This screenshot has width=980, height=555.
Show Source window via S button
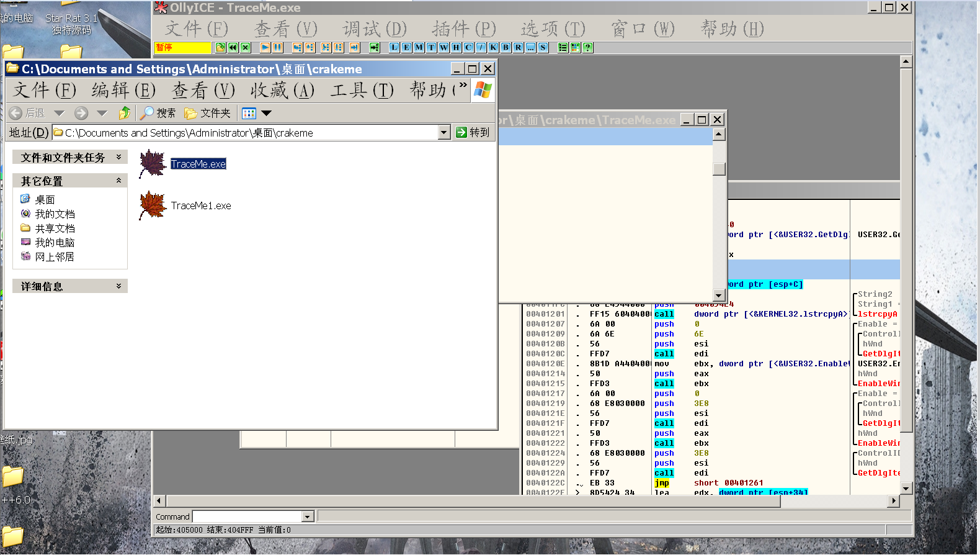click(x=543, y=47)
